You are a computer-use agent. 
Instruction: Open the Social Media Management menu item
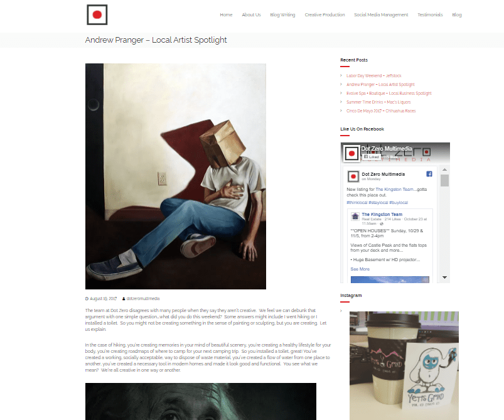pos(381,15)
